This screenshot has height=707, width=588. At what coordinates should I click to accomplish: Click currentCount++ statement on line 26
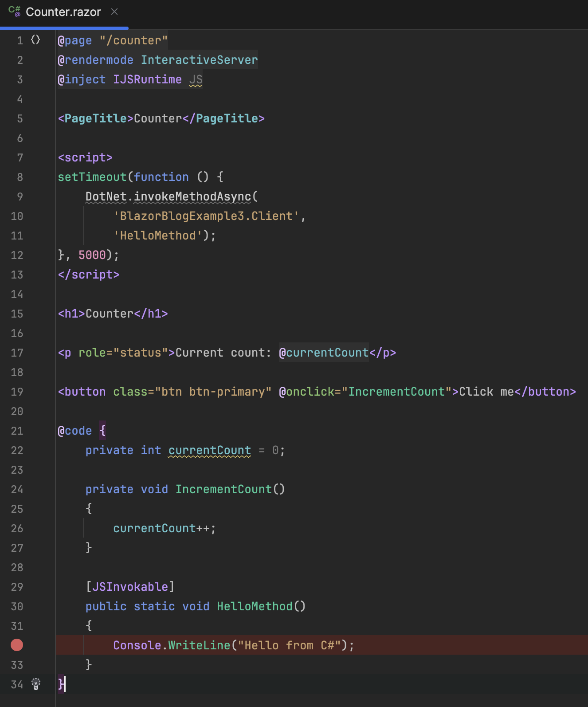[x=165, y=528]
